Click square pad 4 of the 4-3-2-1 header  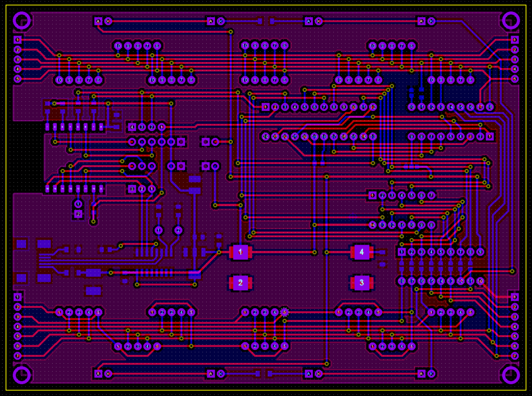[x=132, y=127]
